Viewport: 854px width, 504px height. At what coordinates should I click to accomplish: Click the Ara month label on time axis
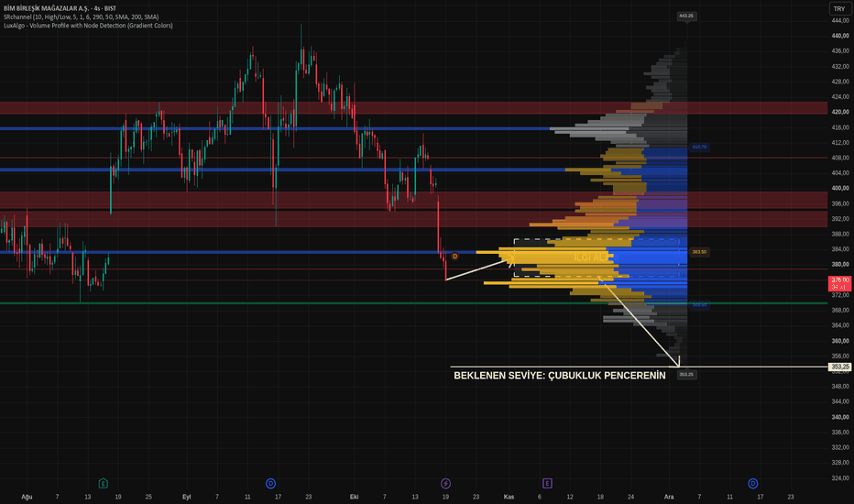pos(669,497)
